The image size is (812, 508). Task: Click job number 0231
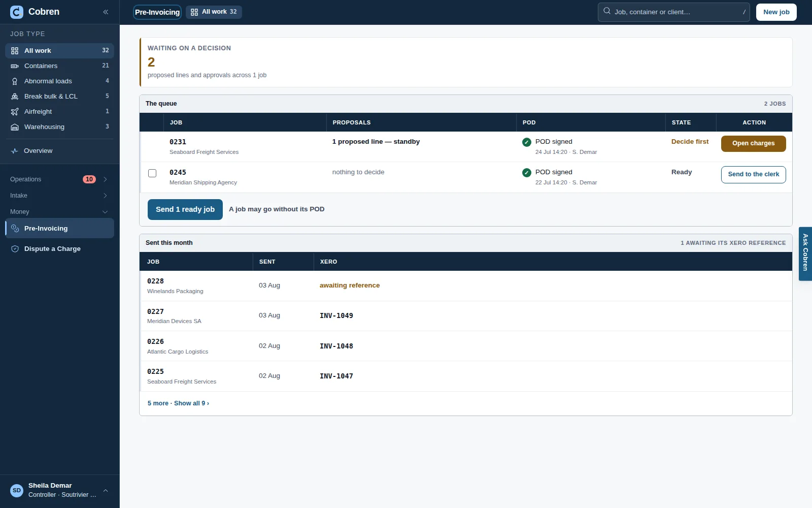178,142
